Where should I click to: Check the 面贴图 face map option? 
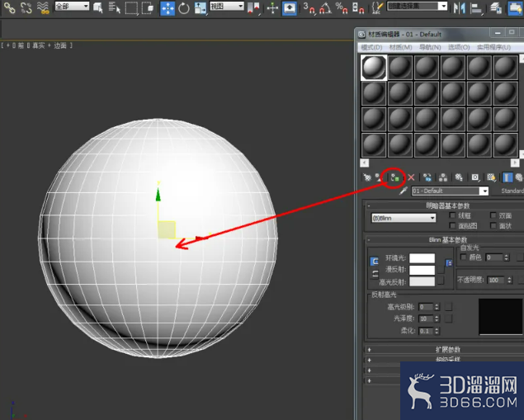pyautogui.click(x=452, y=225)
